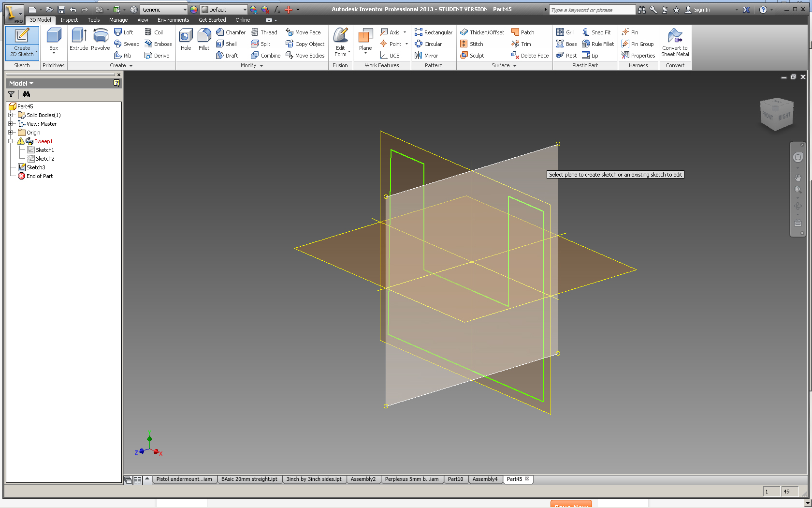This screenshot has width=812, height=508.
Task: Start the Extrude feature
Action: pyautogui.click(x=79, y=40)
